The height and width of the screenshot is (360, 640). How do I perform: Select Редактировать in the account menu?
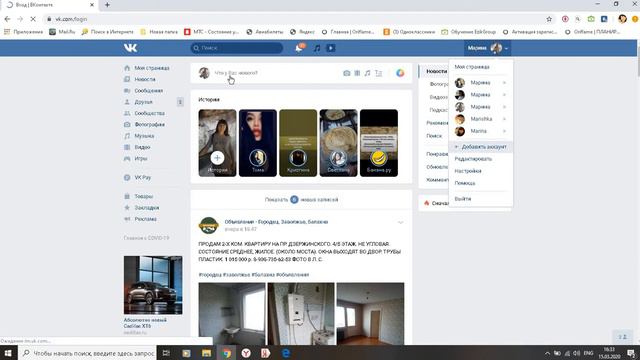coord(473,159)
